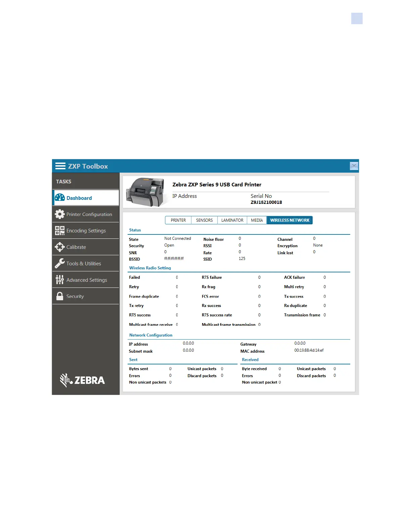Click the 'Subnet mask' label
411x532 pixels.
pos(141,351)
